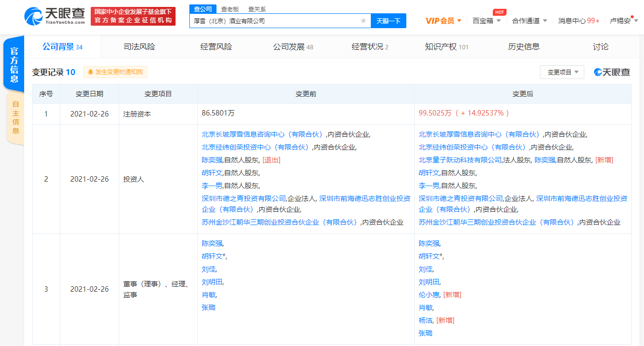Open 胡轩文 link in 变更前 investors
644x346 pixels.
click(x=212, y=173)
